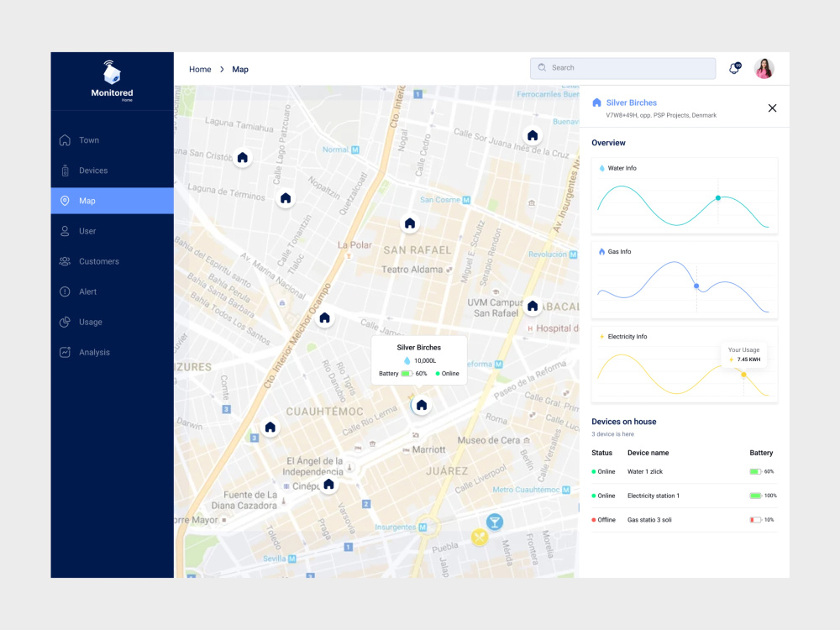The image size is (840, 630).
Task: Focus the Search input field
Action: pyautogui.click(x=622, y=68)
